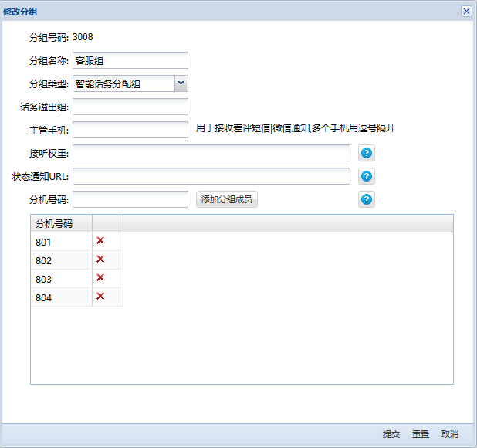Image resolution: width=477 pixels, height=448 pixels.
Task: Close the 修改分组 dialog window
Action: (466, 11)
